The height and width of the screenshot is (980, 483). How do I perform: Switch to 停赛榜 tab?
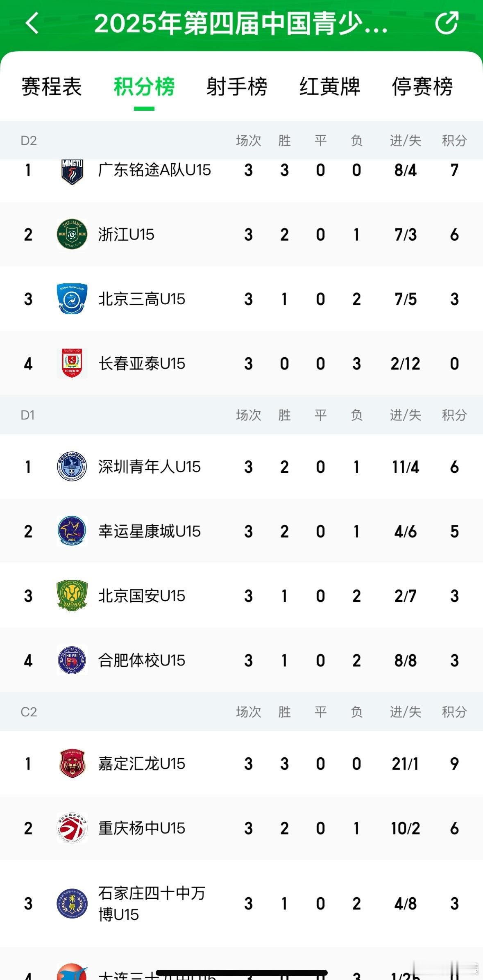pos(422,87)
